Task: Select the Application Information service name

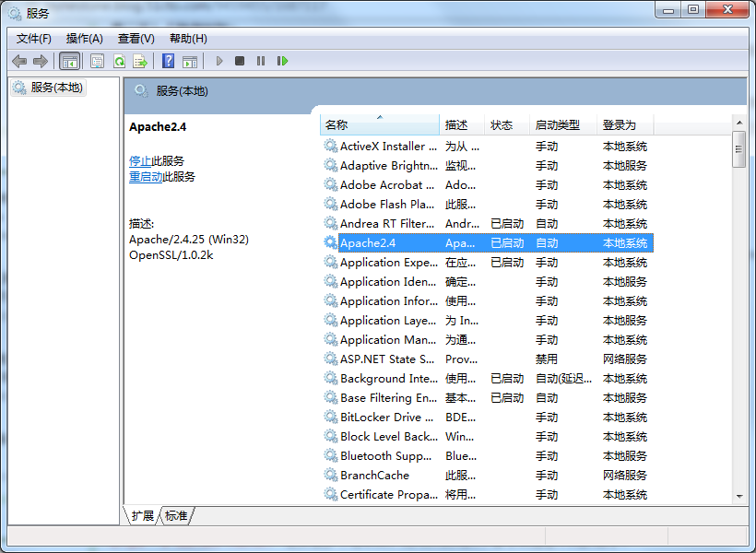Action: pos(389,300)
